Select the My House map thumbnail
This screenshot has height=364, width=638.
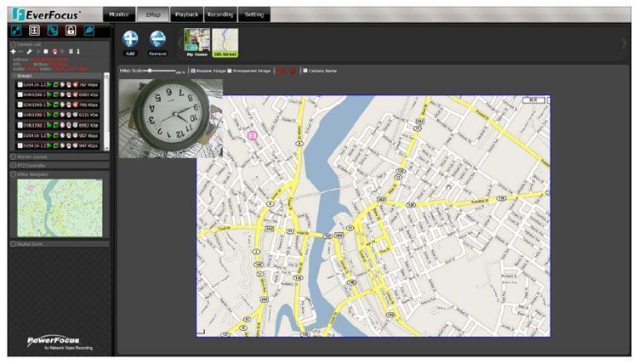[197, 43]
